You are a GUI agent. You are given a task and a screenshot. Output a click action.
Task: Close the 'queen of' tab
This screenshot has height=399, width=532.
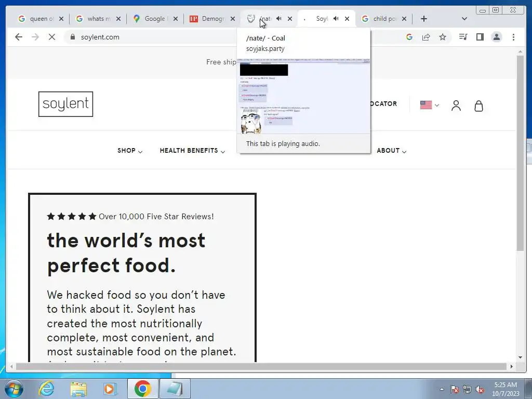tap(61, 19)
